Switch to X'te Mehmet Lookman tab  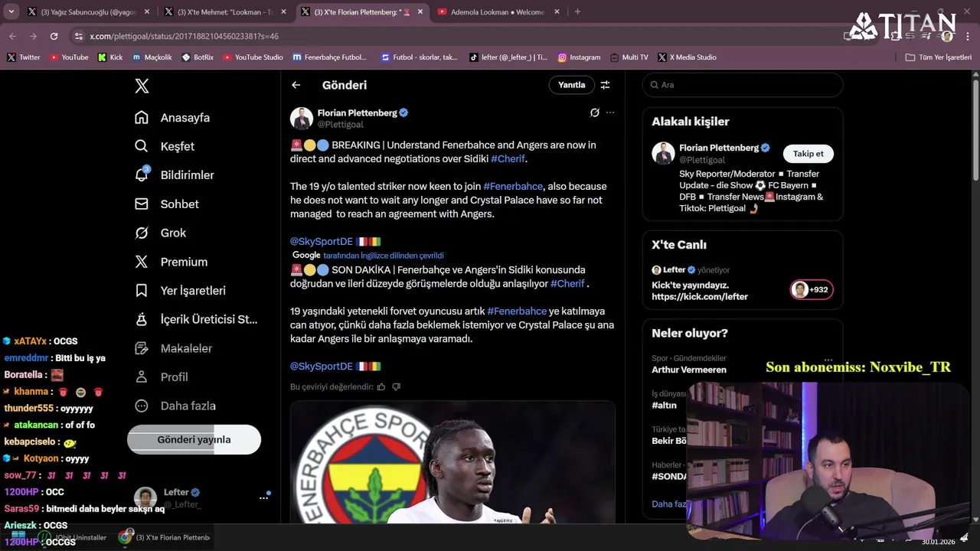(225, 12)
